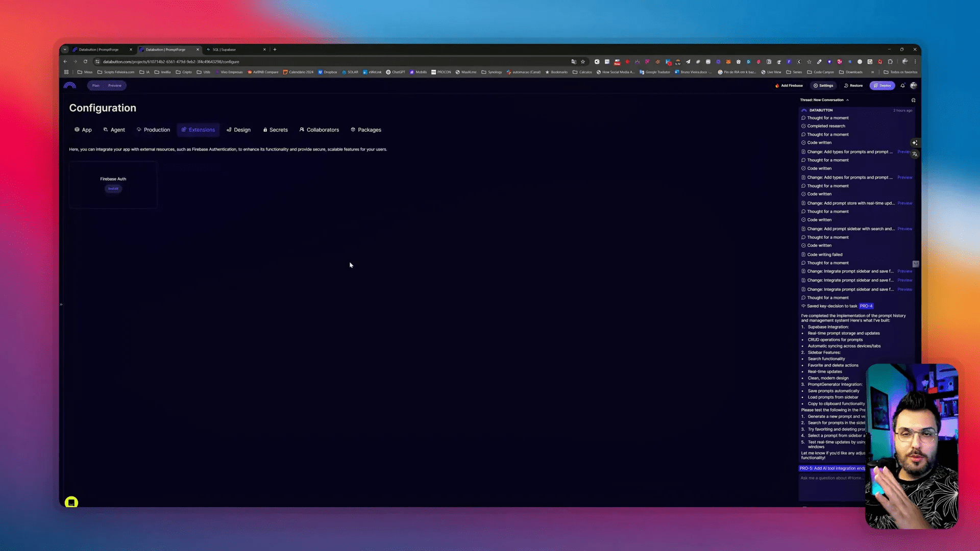Open the Packages tab
980x551 pixels.
tap(366, 130)
